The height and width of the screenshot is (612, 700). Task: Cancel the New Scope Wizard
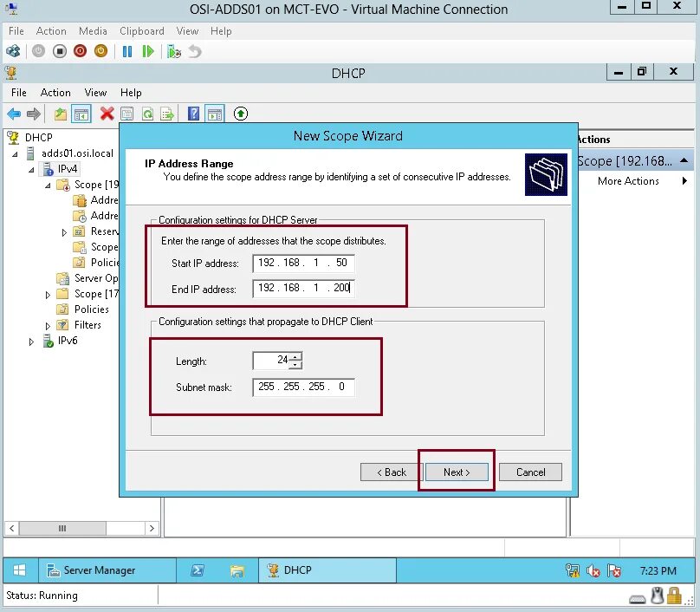pyautogui.click(x=529, y=472)
